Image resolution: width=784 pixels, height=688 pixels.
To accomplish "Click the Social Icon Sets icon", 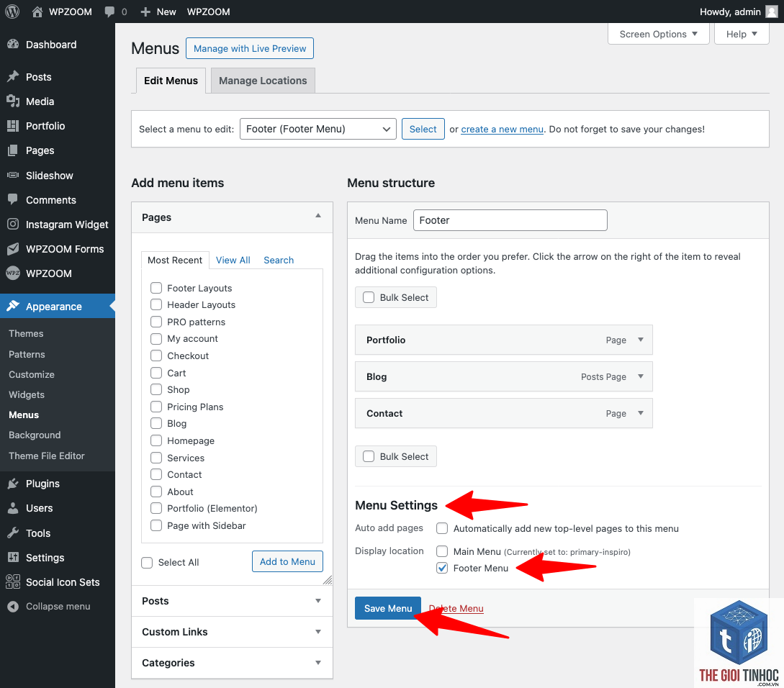I will (13, 581).
